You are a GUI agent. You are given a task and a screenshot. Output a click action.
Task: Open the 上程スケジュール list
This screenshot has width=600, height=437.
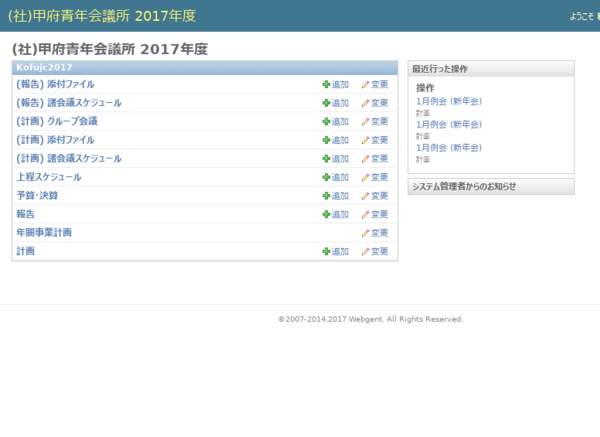[49, 177]
